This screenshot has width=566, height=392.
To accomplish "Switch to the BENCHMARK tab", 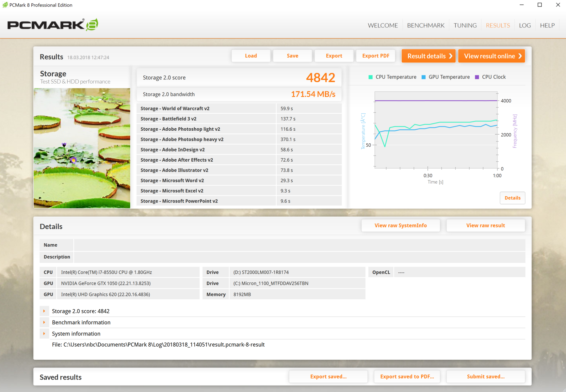I will click(x=426, y=25).
